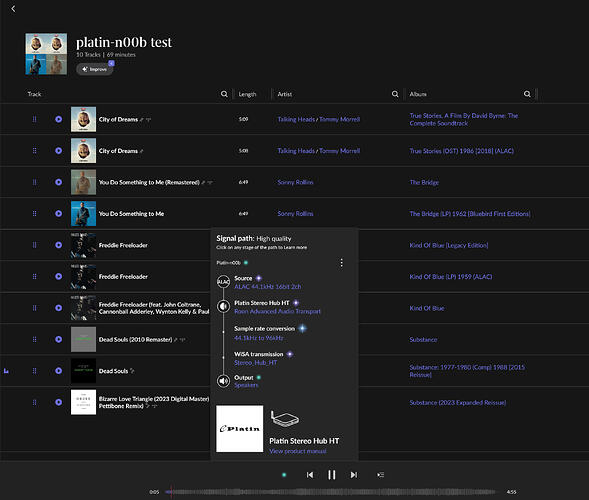Play the currently playing Dead Souls row
The height and width of the screenshot is (500, 589).
point(59,371)
